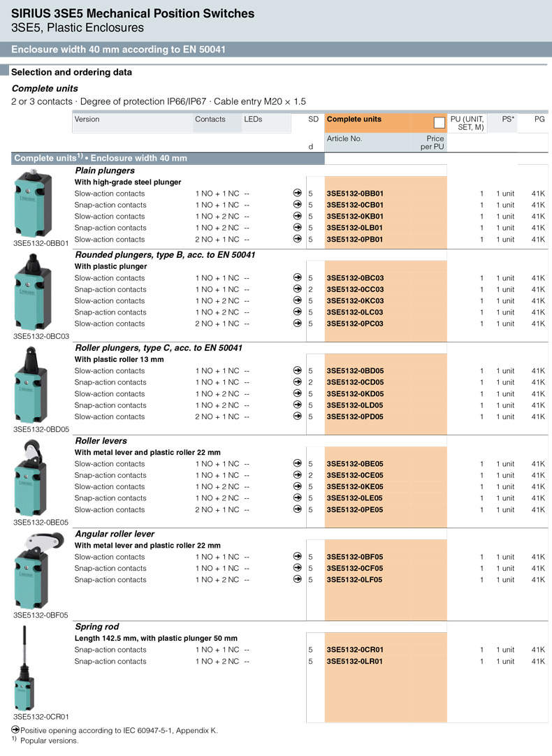
Task: Open article number 3SE5132-0BD05
Action: click(355, 371)
